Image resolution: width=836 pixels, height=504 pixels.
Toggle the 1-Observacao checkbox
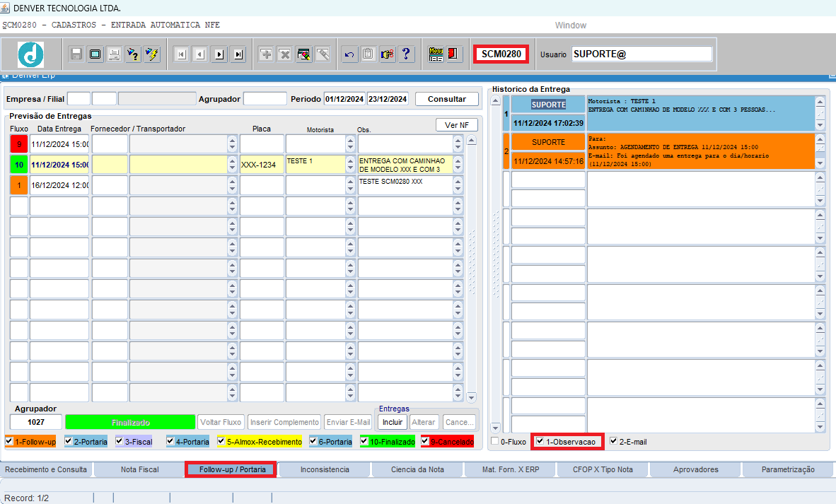click(540, 441)
